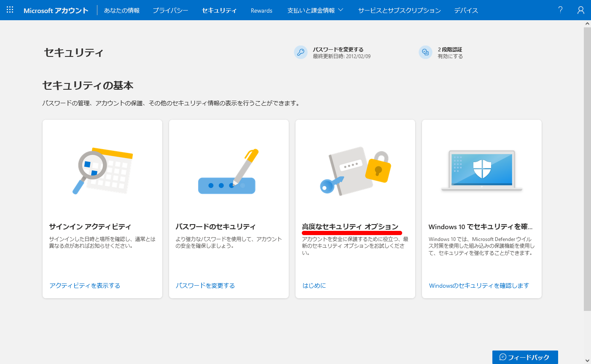
Task: Click アクティビティを表示する link
Action: (85, 286)
